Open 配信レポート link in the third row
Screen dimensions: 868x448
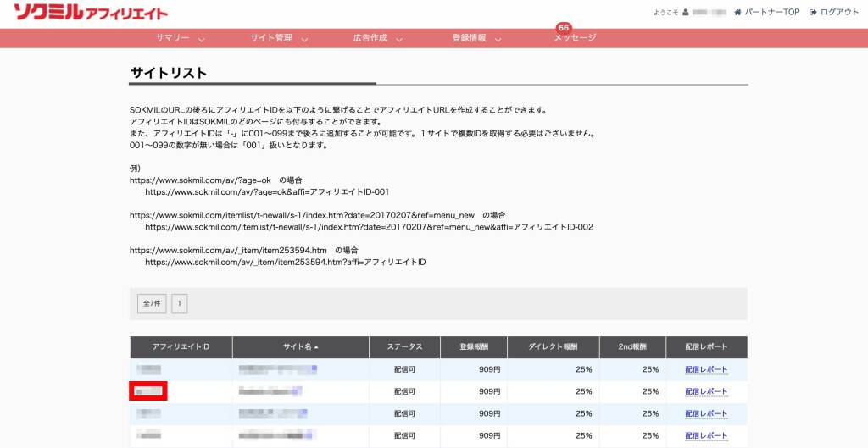[x=706, y=414]
